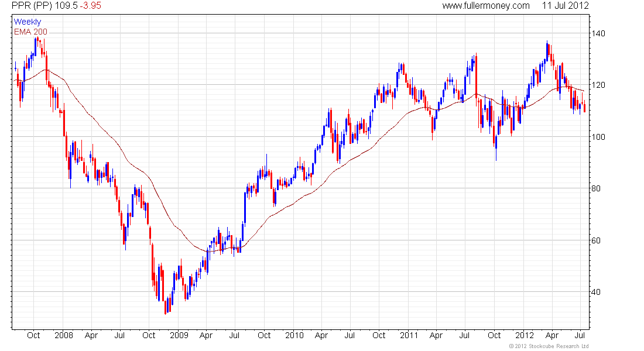Viewport: 644px width, 351px height.
Task: Click the Apr label following 2012
Action: point(551,335)
